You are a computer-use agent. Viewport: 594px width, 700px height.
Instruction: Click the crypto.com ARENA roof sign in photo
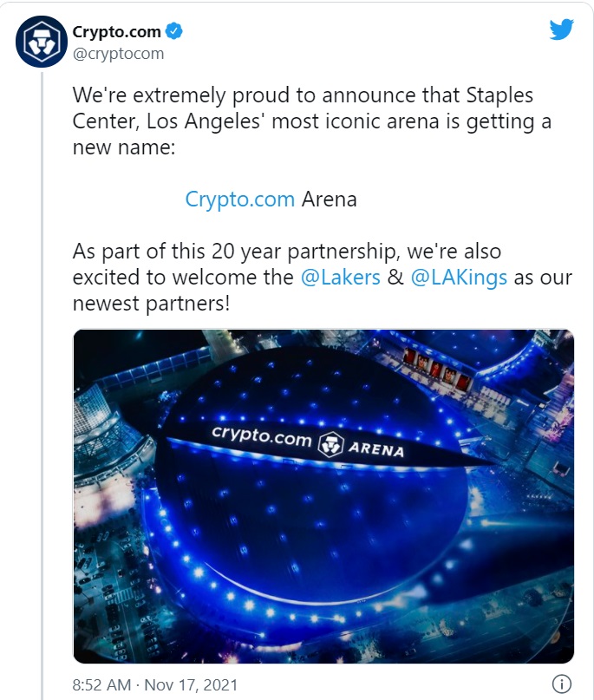[x=308, y=442]
